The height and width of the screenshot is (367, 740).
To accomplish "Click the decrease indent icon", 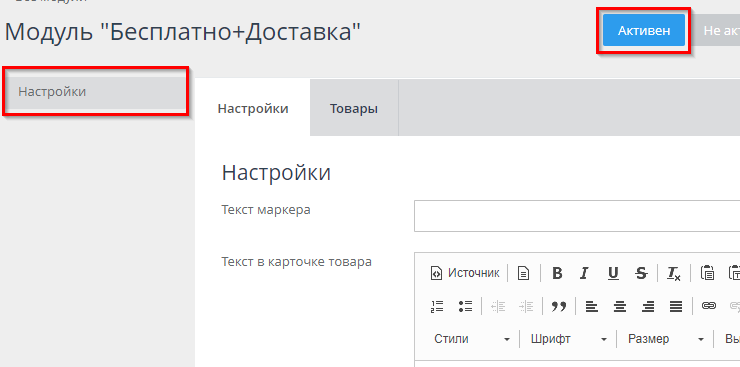I will tap(498, 306).
